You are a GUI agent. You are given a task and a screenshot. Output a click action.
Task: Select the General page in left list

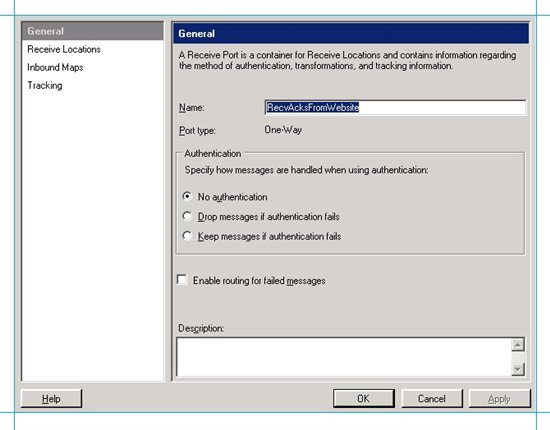pyautogui.click(x=92, y=31)
